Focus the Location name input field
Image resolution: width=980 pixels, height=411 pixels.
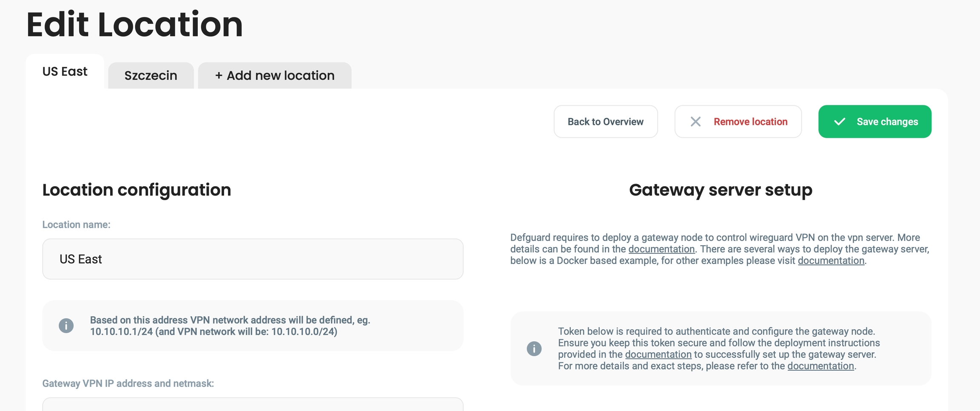click(x=253, y=259)
